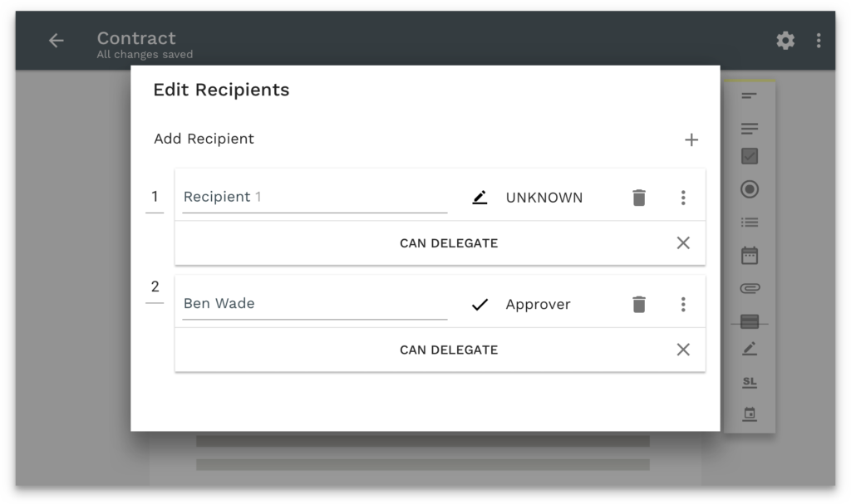851x504 pixels.
Task: Open the header three-dot overflow menu
Action: [x=819, y=41]
